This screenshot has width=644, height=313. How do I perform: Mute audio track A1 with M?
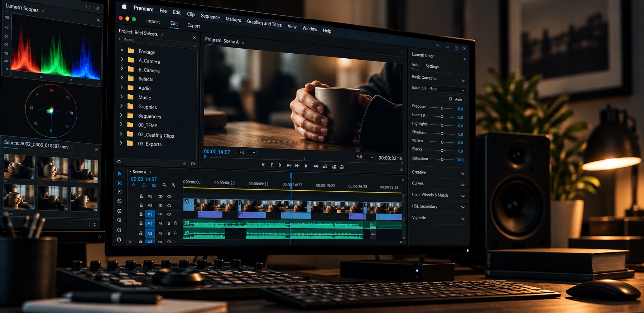point(160,223)
